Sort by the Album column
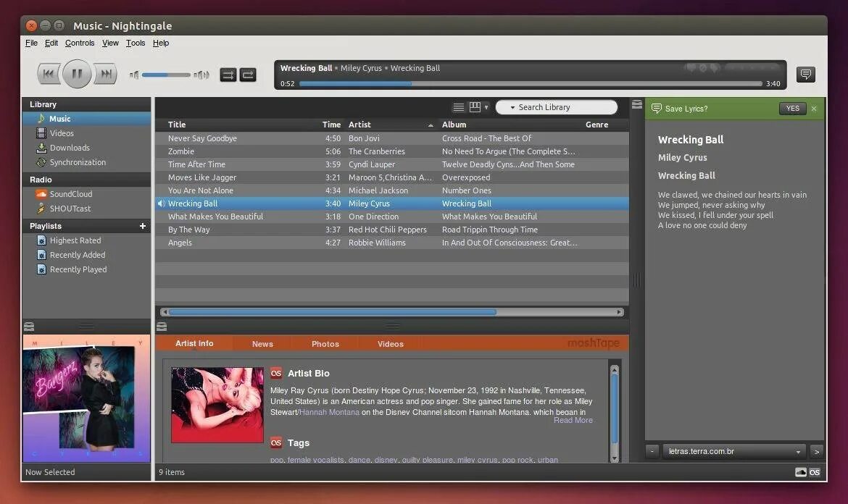Viewport: 848px width, 504px height. click(510, 125)
